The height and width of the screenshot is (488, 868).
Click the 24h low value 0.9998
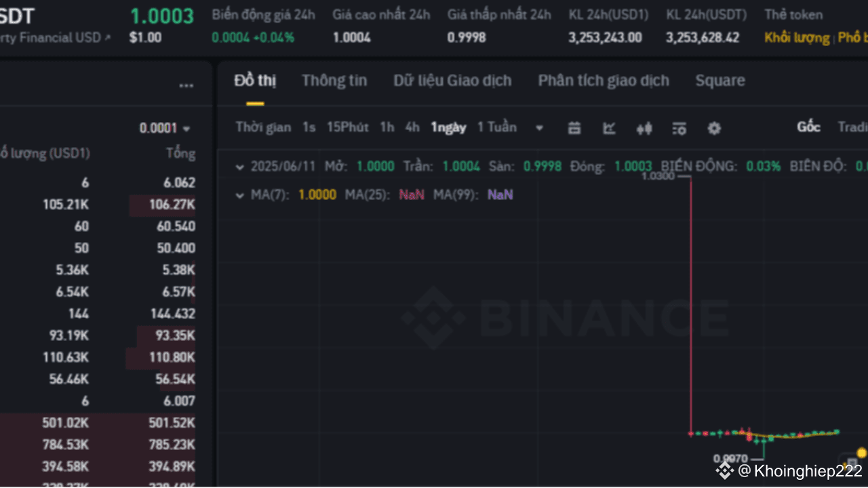467,38
